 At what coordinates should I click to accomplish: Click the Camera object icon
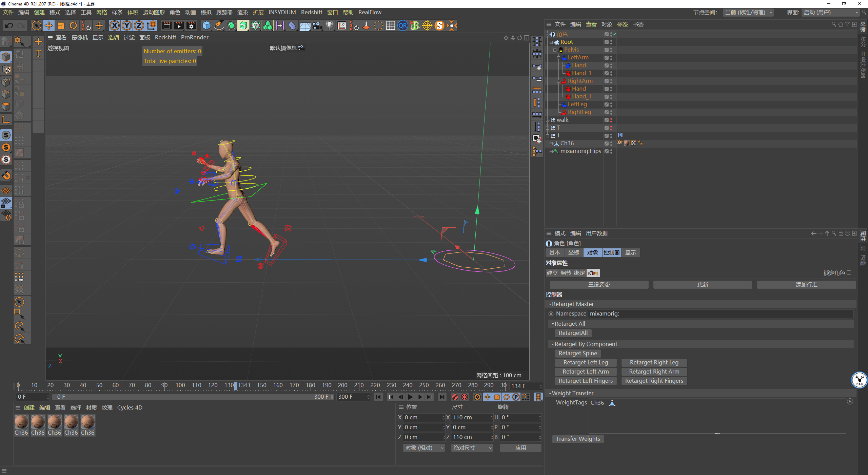click(x=317, y=25)
